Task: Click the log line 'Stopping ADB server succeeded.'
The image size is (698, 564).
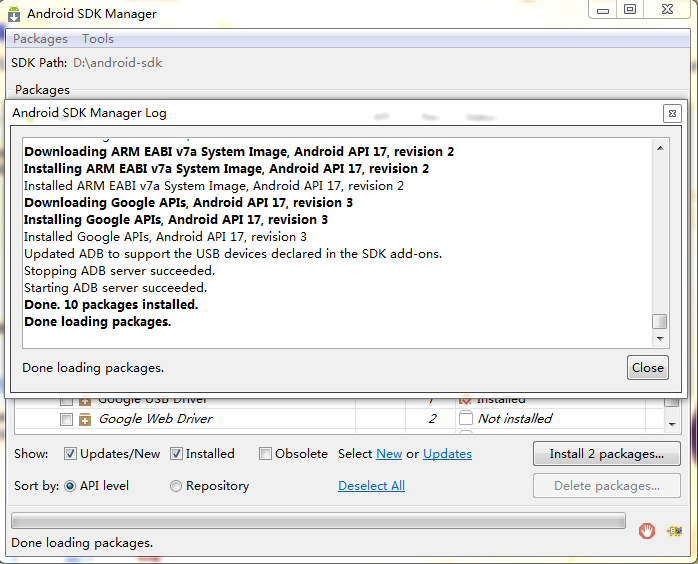Action: tap(119, 271)
